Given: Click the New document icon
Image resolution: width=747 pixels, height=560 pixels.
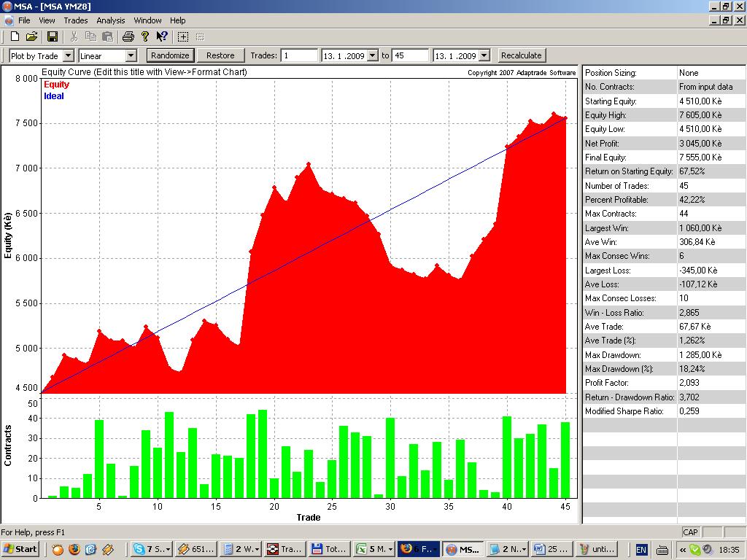Looking at the screenshot, I should [15, 36].
